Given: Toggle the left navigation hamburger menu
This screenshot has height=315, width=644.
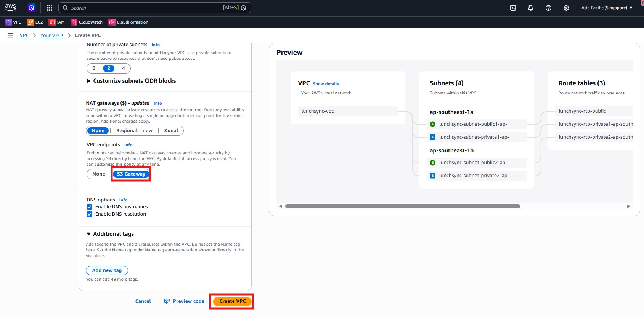Looking at the screenshot, I should coord(10,35).
